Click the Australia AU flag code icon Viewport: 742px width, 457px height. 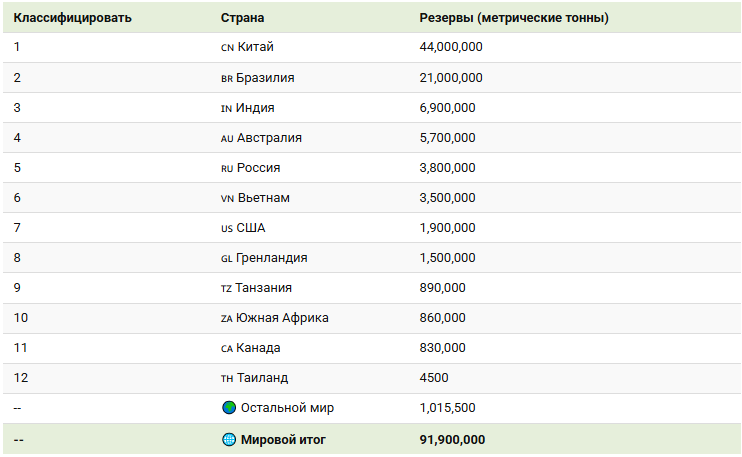coord(226,138)
